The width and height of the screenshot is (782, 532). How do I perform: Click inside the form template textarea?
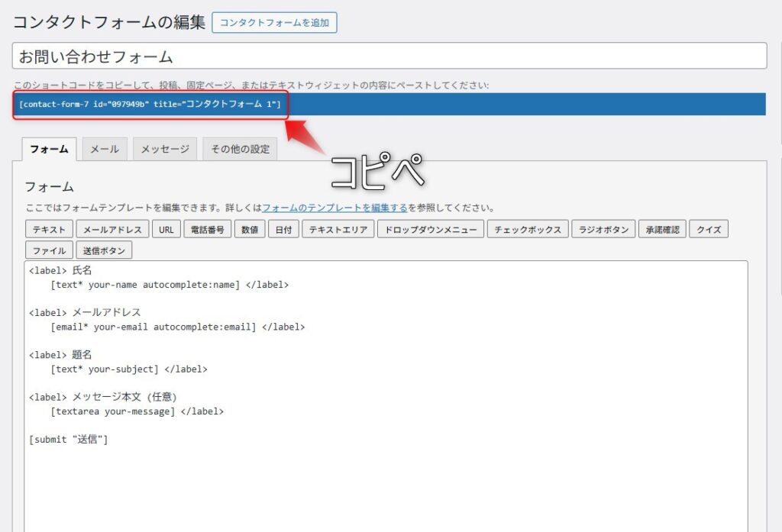[386, 481]
